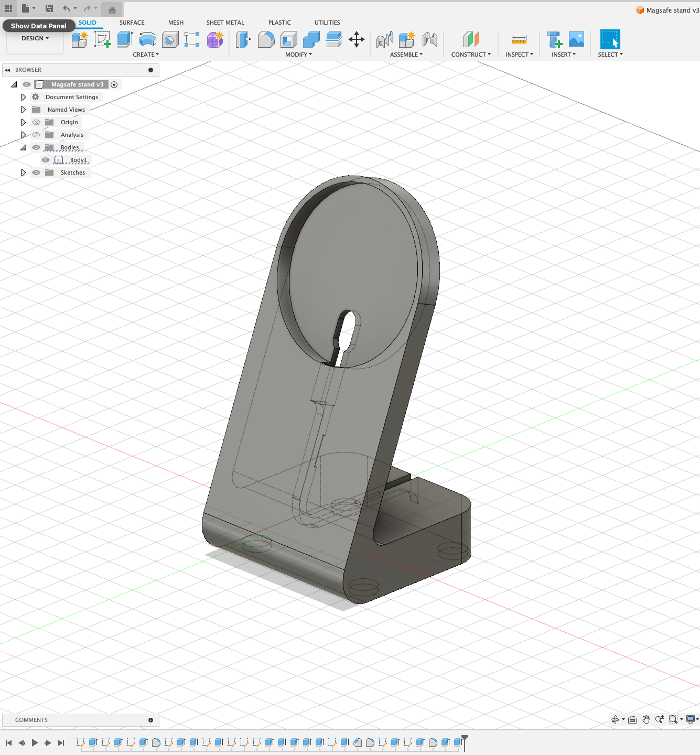
Task: Expand the Origin folder
Action: (23, 122)
